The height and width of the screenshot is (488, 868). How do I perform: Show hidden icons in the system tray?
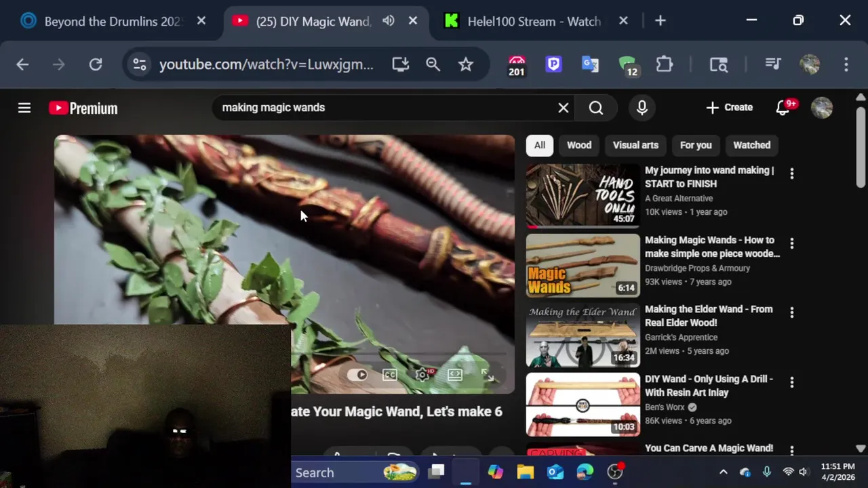pyautogui.click(x=723, y=472)
